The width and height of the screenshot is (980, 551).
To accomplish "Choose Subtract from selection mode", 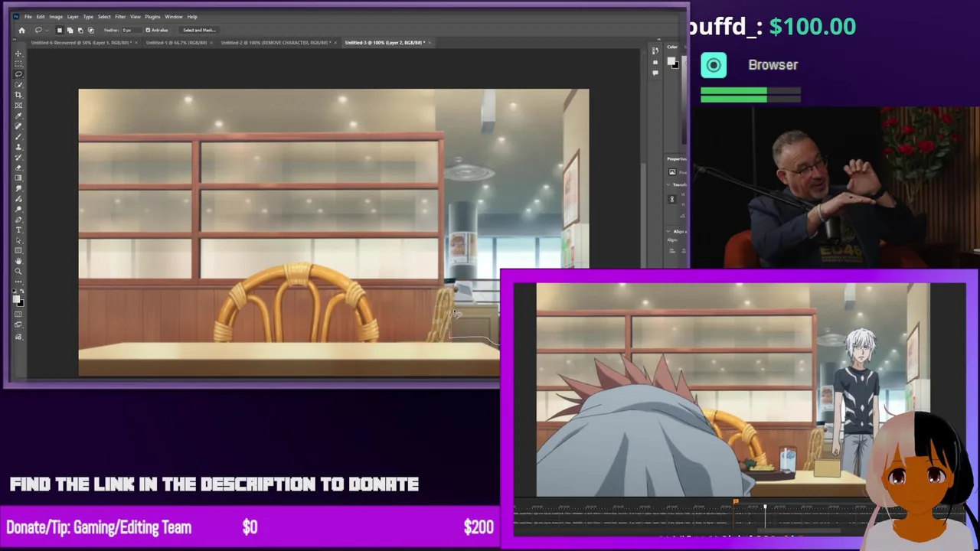I will click(x=80, y=30).
